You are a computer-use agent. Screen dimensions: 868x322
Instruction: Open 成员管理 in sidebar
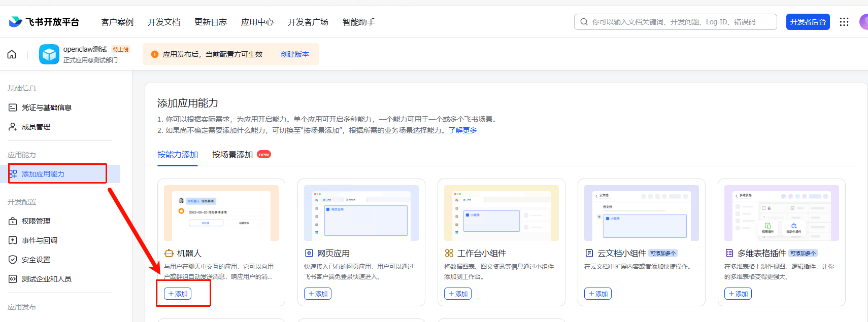(x=36, y=127)
